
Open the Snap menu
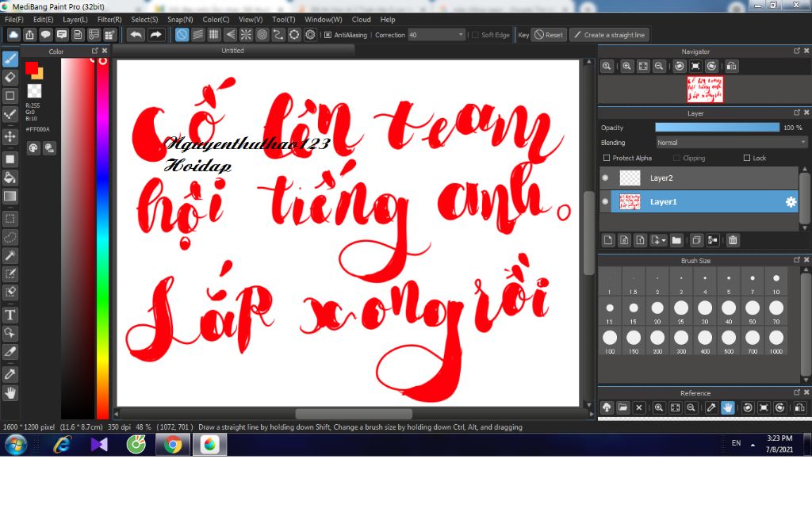(x=180, y=19)
